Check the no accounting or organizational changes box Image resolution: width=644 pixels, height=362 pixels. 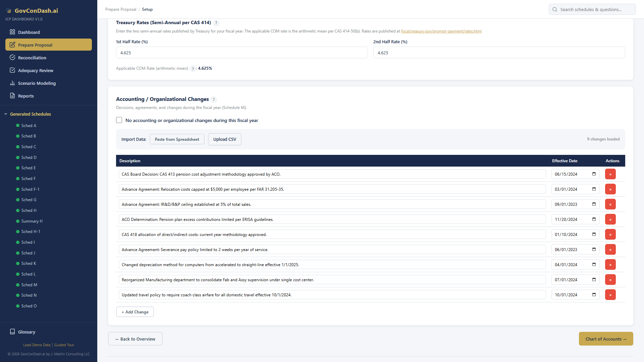click(119, 120)
